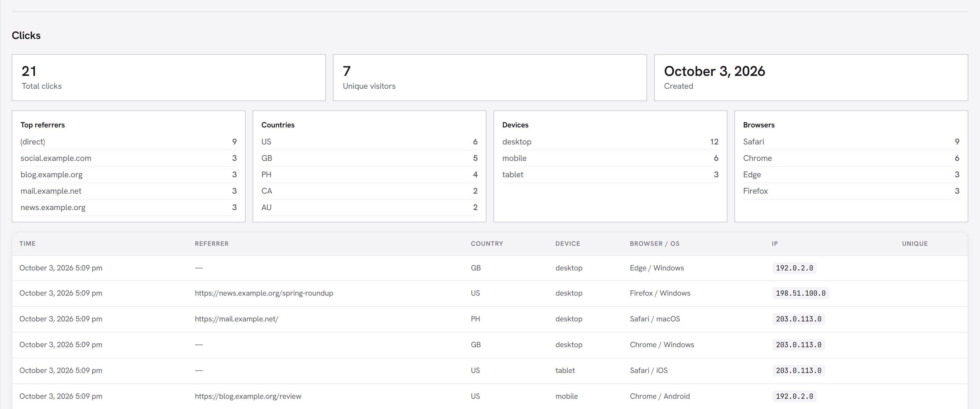Select social.example.com in Top referrers
The width and height of the screenshot is (980, 409).
(129, 158)
